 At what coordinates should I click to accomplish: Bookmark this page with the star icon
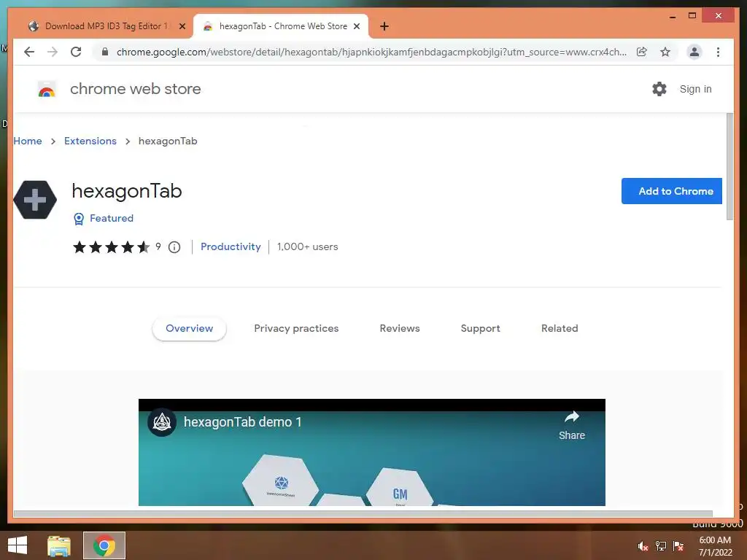[665, 52]
